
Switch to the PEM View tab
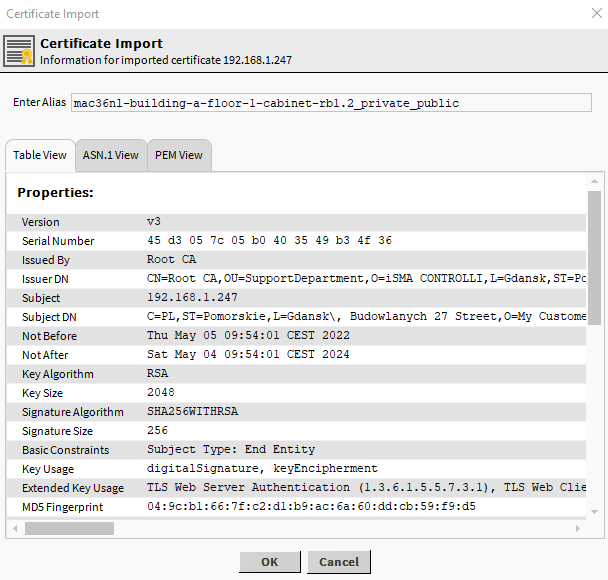pos(179,155)
